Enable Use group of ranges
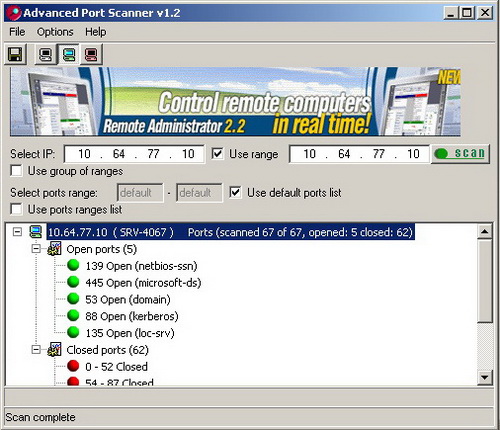This screenshot has width=500, height=430. coord(16,171)
